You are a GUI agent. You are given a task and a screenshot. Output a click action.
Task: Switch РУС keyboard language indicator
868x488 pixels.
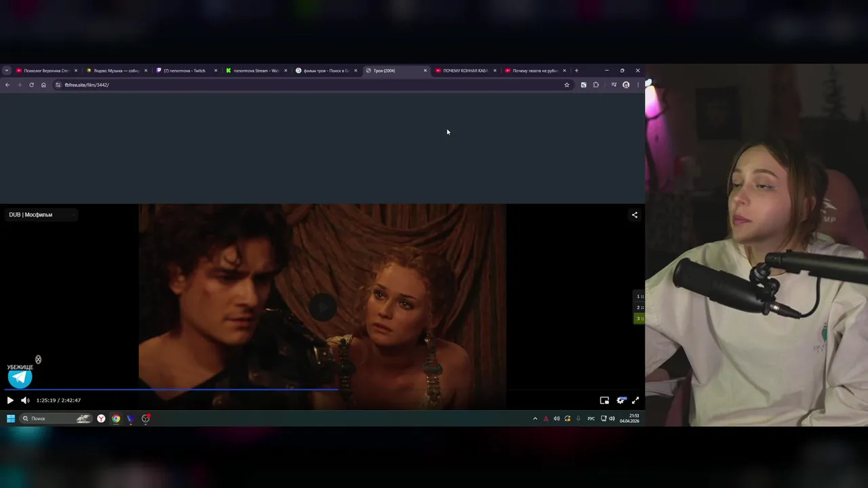tap(591, 419)
